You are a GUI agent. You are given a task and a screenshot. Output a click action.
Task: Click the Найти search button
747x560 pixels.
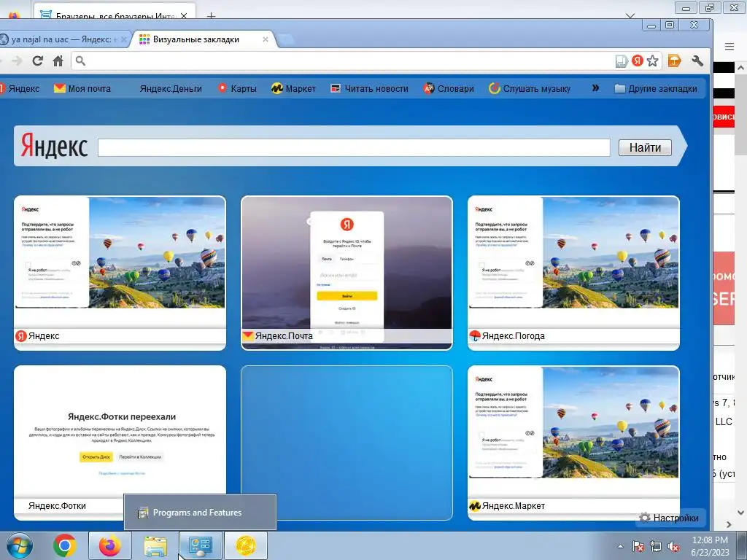tap(645, 147)
